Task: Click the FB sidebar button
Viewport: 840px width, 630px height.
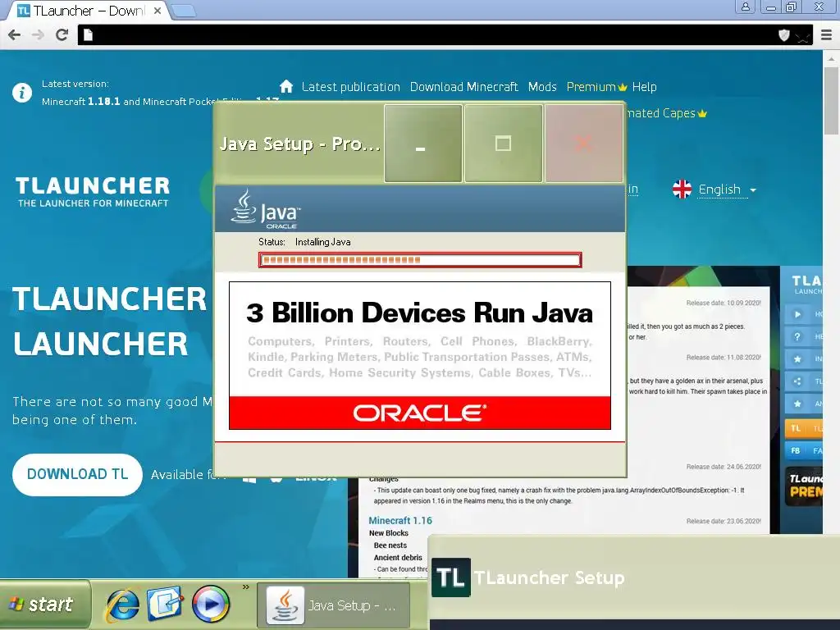Action: pos(804,450)
